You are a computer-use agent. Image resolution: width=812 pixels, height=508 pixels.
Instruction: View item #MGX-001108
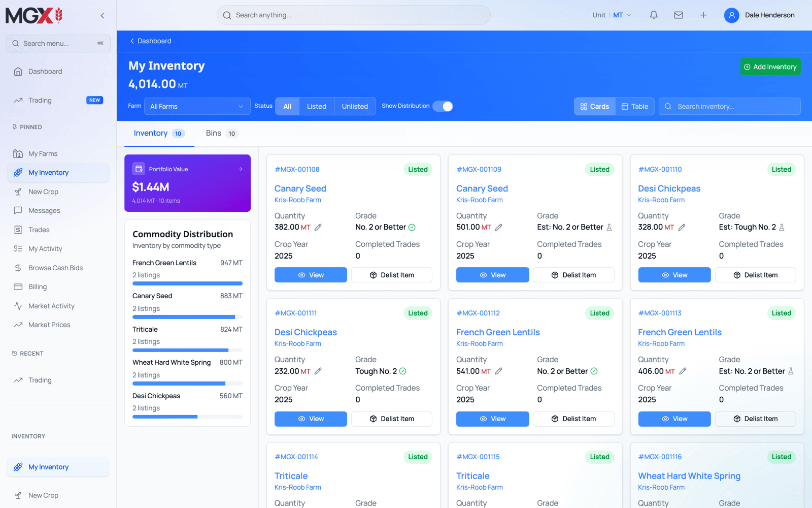point(311,275)
